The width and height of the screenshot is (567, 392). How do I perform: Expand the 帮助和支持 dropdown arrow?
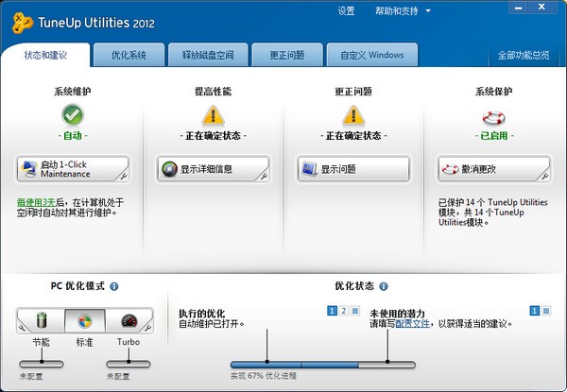pos(428,11)
